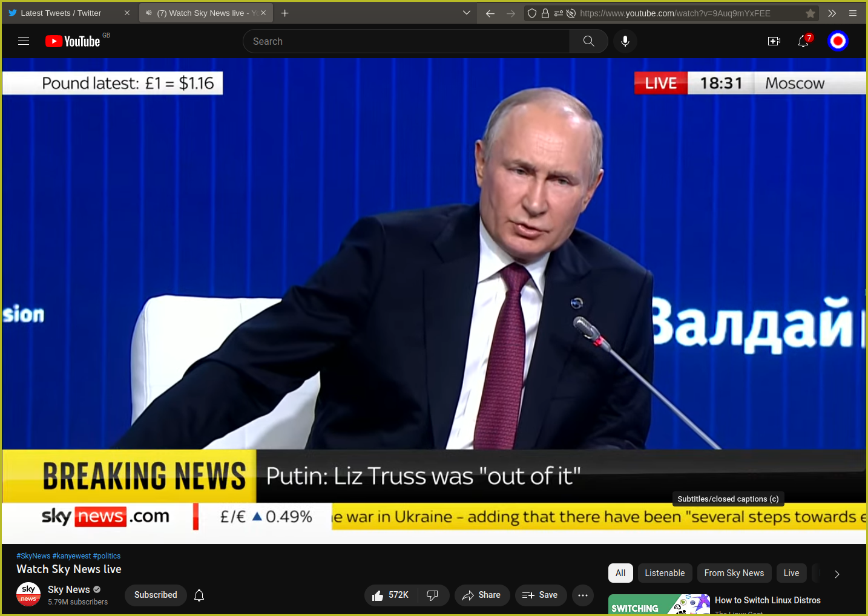Click the search magnifier button

(x=588, y=41)
